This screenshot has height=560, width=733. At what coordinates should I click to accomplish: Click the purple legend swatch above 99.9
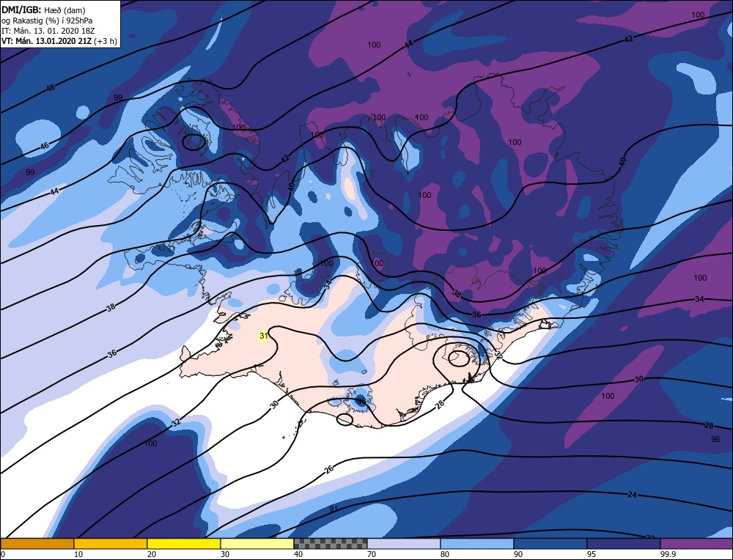(696, 543)
